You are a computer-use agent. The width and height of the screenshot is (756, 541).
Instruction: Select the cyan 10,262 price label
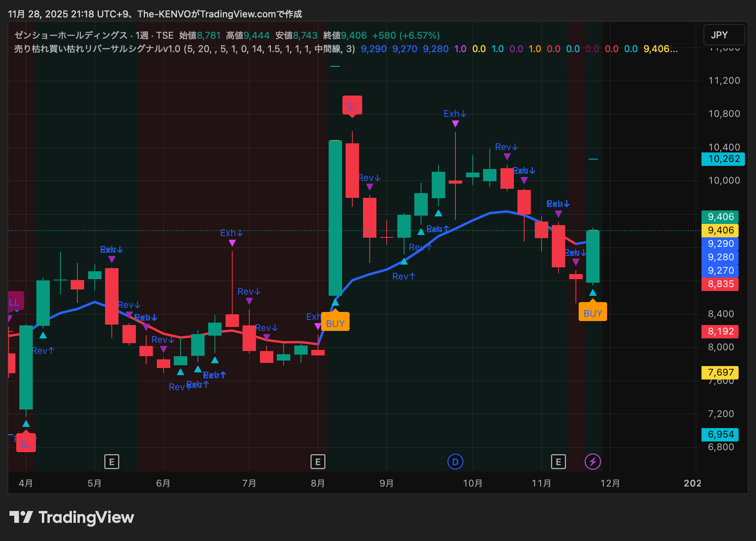[x=723, y=159]
